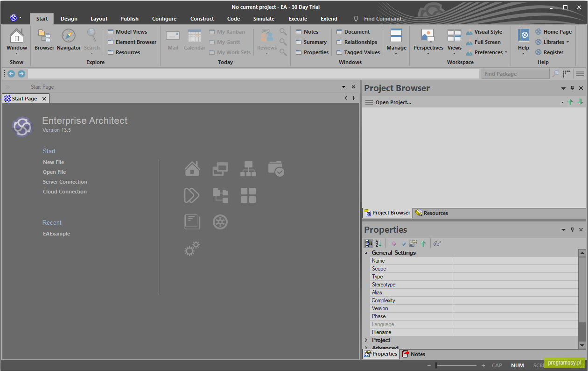
Task: Click the ship wheel icon on Start Page
Action: (220, 221)
